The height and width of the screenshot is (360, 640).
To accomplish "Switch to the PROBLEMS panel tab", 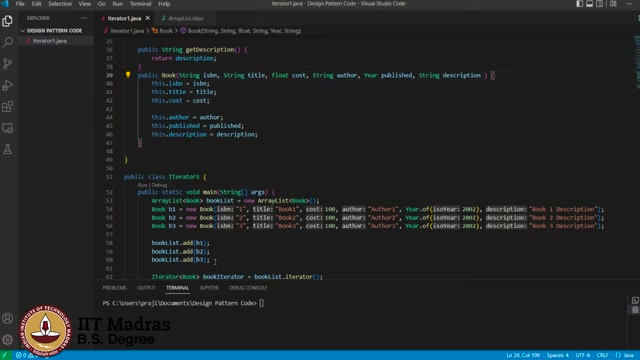I will click(x=115, y=288).
